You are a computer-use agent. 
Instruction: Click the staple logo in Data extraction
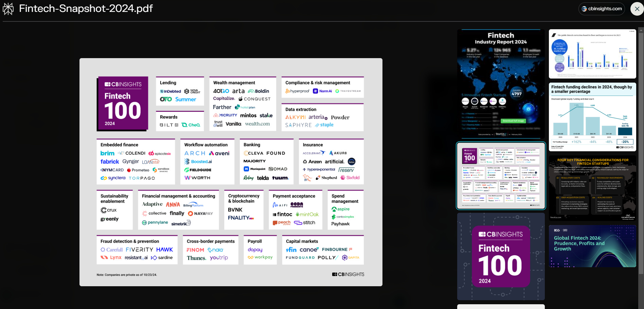(324, 125)
